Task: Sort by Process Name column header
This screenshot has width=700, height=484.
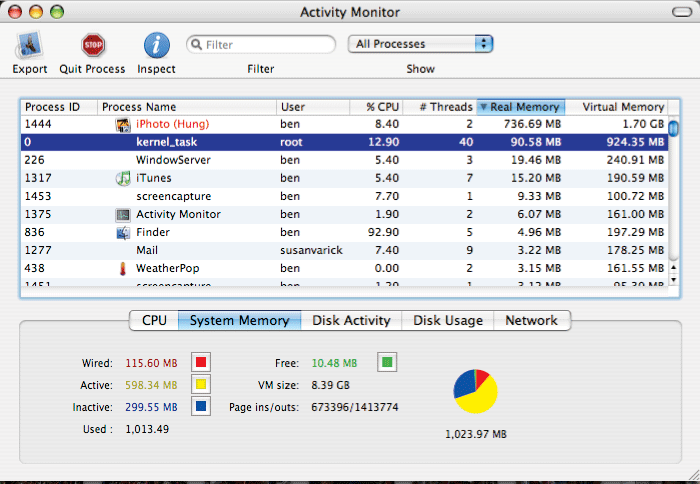Action: pos(187,107)
